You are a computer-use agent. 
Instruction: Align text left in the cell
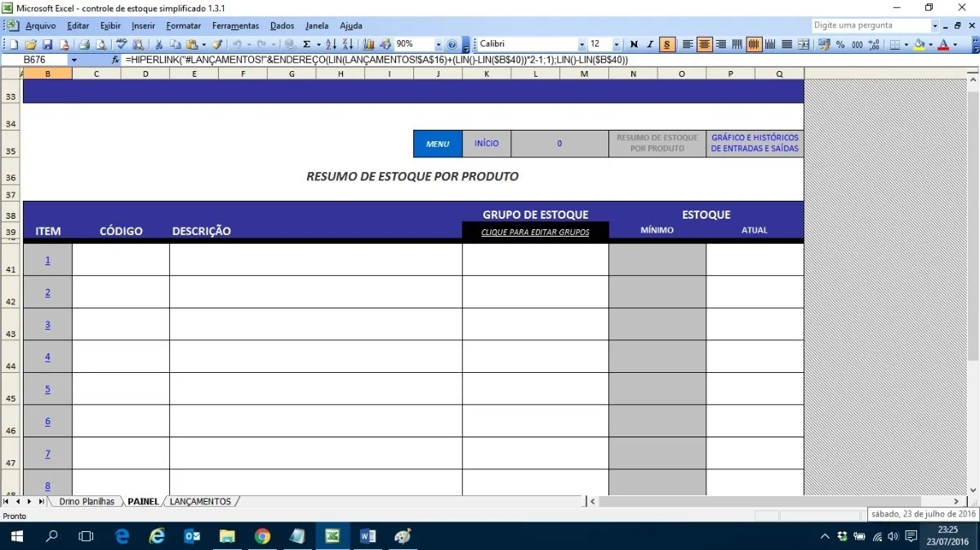(x=688, y=44)
